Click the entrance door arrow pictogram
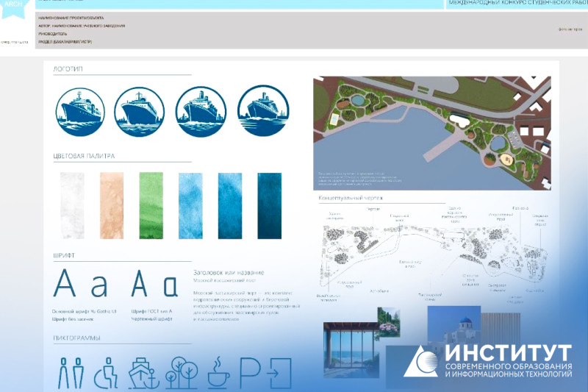Image resolution: width=588 pixels, height=392 pixels. (x=277, y=372)
